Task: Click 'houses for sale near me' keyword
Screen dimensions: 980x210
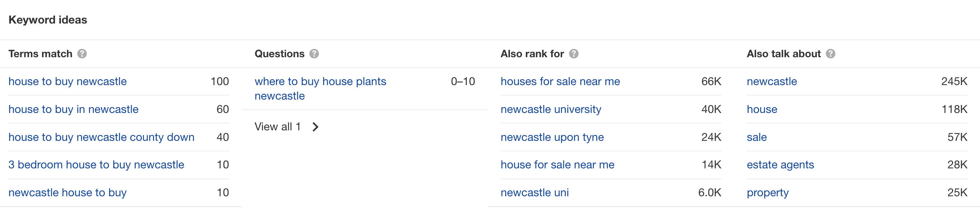Action: (x=560, y=81)
